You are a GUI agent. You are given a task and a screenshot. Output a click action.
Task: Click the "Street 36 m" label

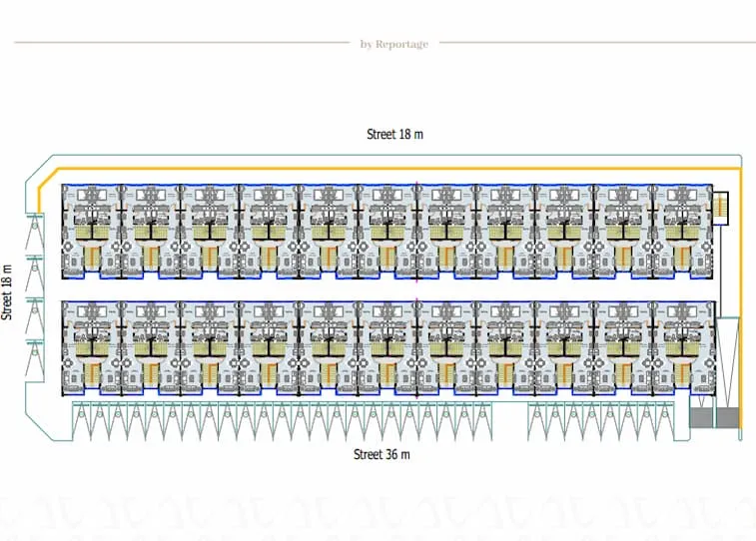pos(381,454)
